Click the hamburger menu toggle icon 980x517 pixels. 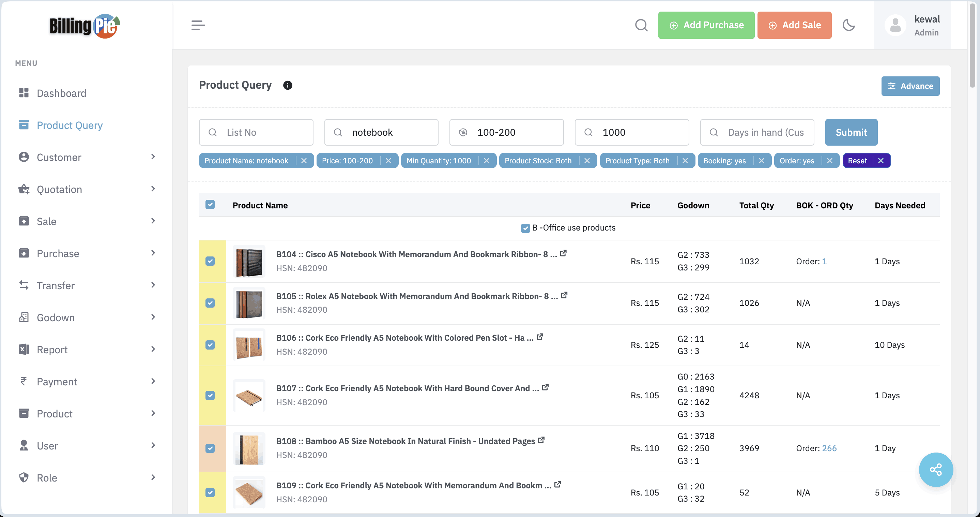198,25
